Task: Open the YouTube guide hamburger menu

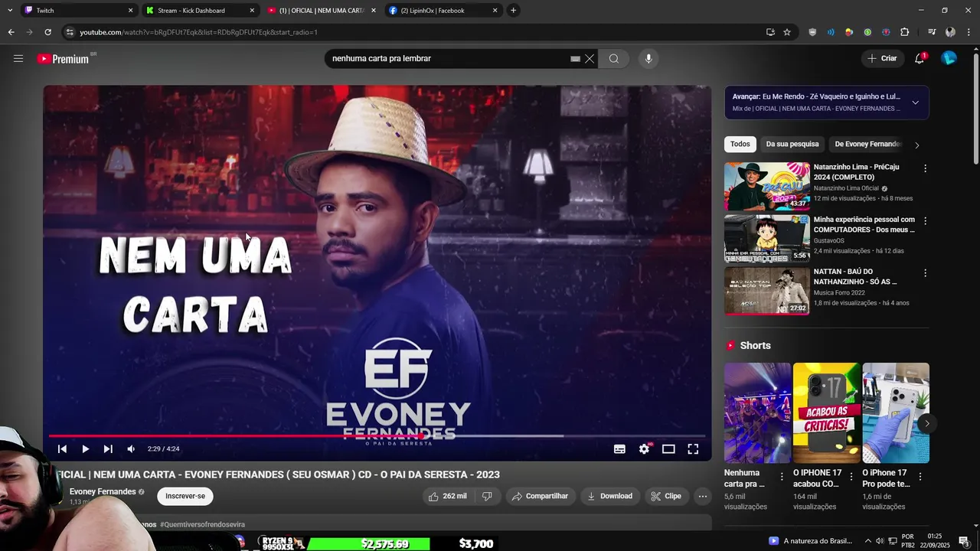Action: tap(18, 58)
